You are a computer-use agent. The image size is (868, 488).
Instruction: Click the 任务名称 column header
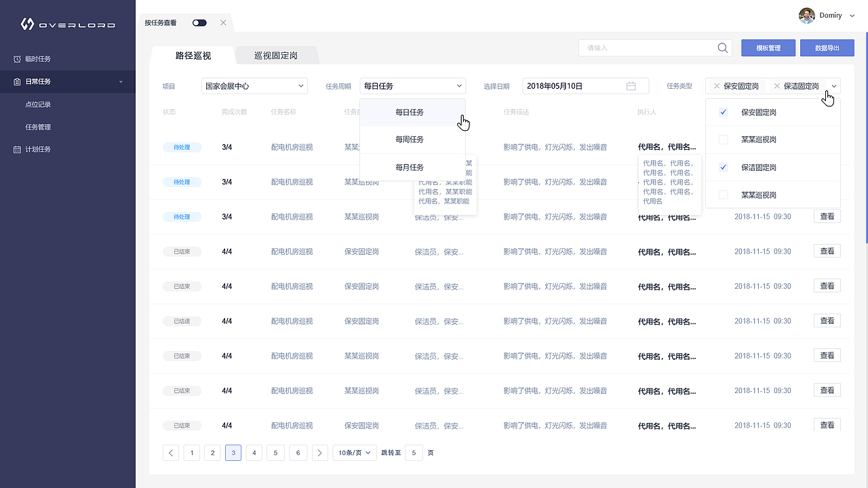[283, 112]
